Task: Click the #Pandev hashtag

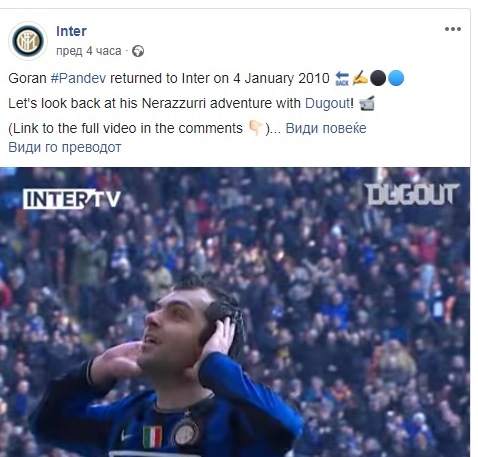Action: 78,78
